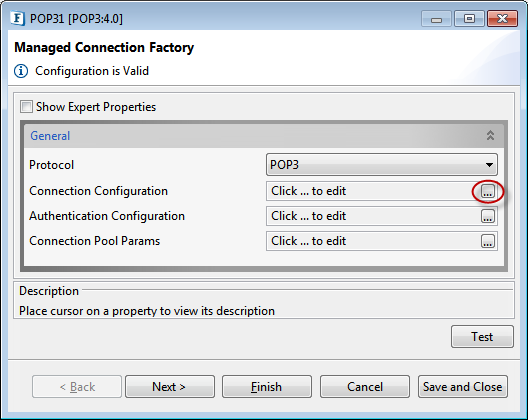Click the Next > button
The width and height of the screenshot is (528, 420).
[170, 387]
